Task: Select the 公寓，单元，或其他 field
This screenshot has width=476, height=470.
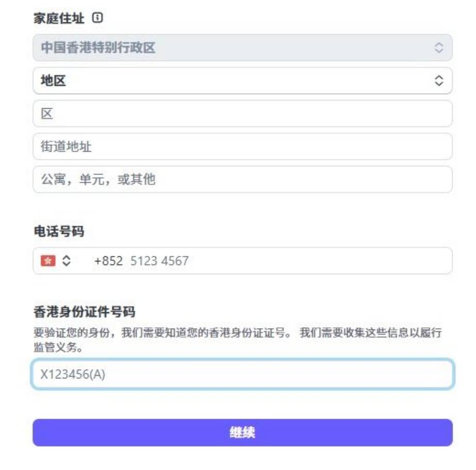Action: point(242,180)
